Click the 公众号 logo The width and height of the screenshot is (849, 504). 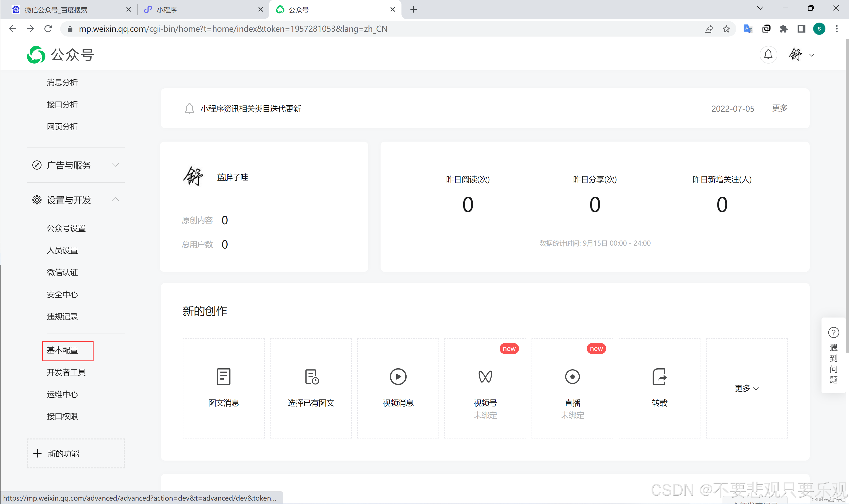point(60,54)
